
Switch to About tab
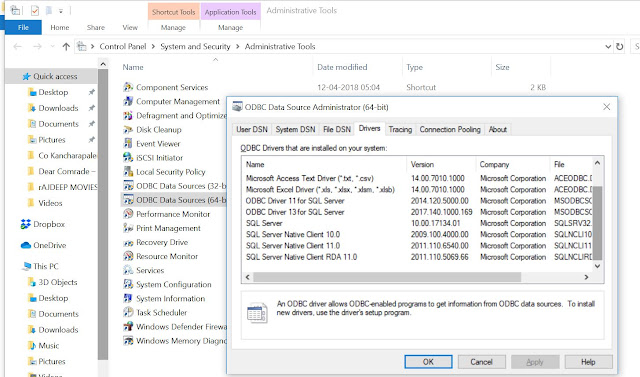tap(498, 129)
